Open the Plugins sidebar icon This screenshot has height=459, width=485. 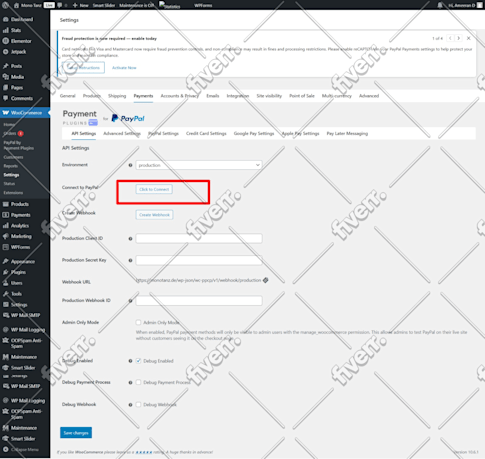point(6,272)
